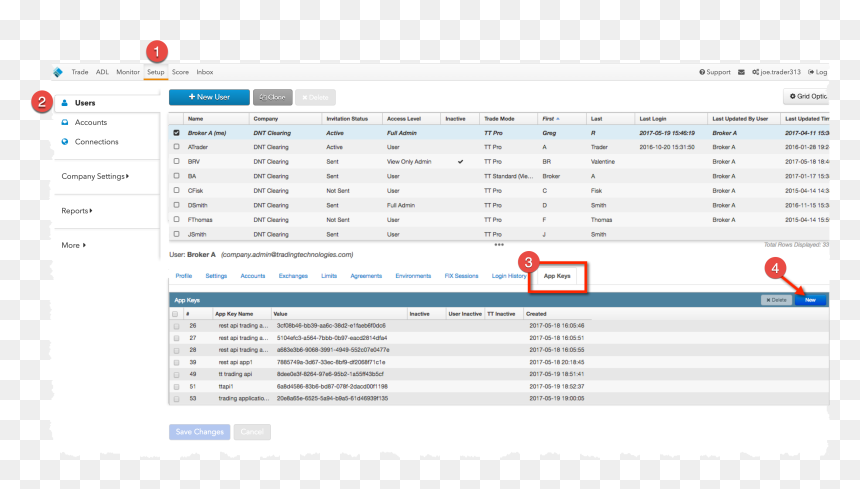
Task: Check the BRV row checkbox
Action: tap(176, 161)
